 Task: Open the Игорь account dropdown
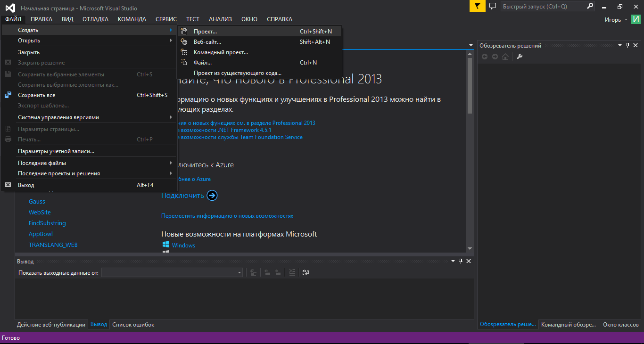[x=626, y=19]
